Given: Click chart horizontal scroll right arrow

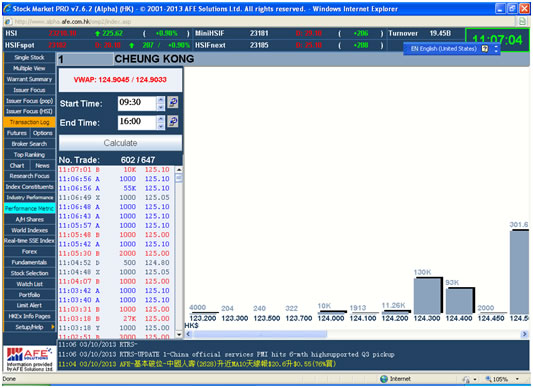Looking at the screenshot, I should click(x=524, y=334).
